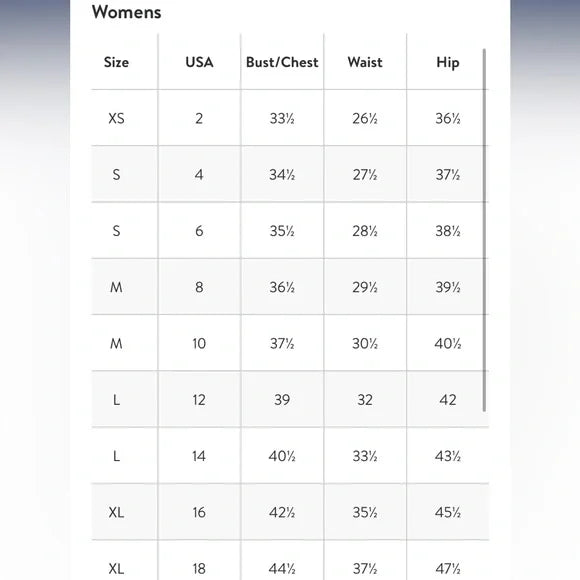Select the Womens heading text
Viewport: 580px width, 580px height.
(127, 12)
